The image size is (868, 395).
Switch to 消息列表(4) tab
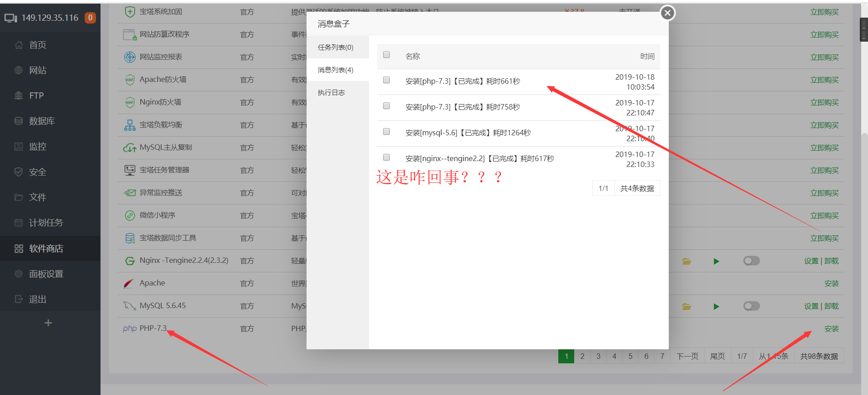[x=337, y=70]
